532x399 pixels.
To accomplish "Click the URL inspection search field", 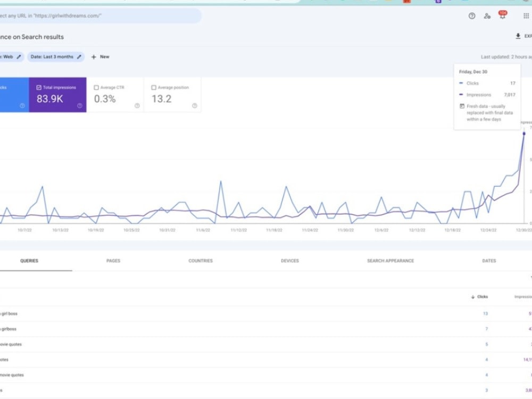I will pyautogui.click(x=101, y=15).
